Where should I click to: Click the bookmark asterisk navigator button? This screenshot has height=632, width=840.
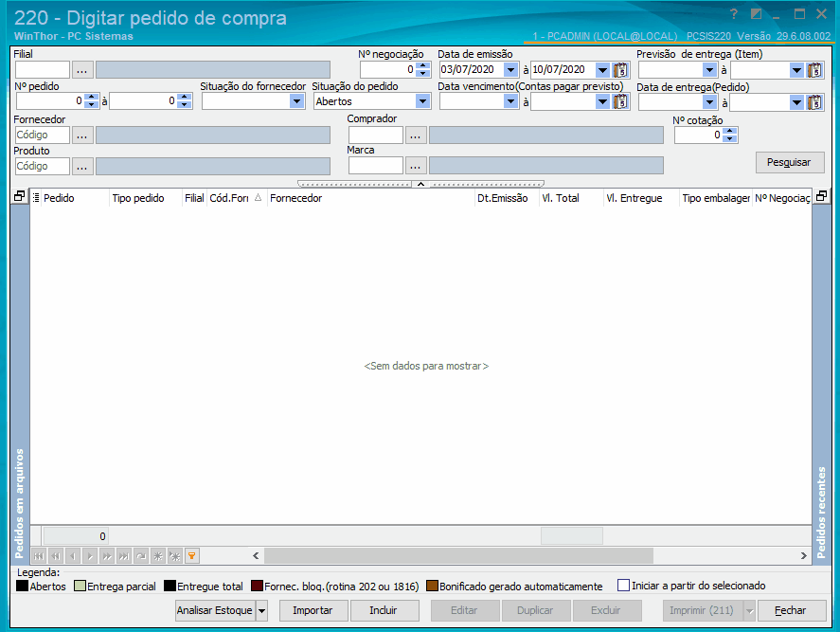[x=158, y=556]
